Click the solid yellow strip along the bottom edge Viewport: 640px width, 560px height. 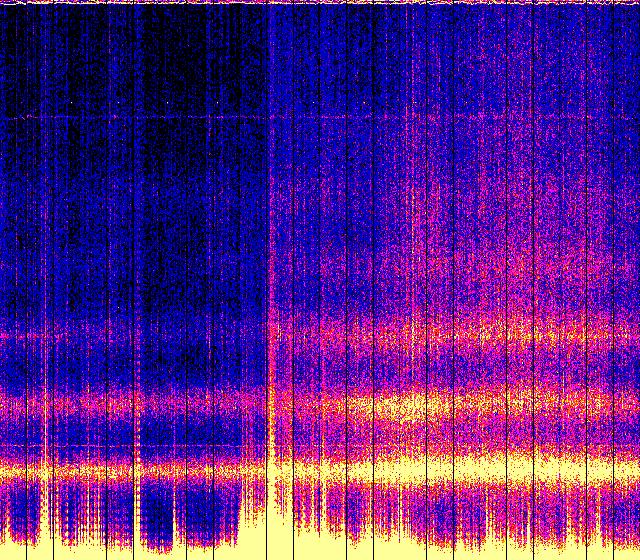320,552
